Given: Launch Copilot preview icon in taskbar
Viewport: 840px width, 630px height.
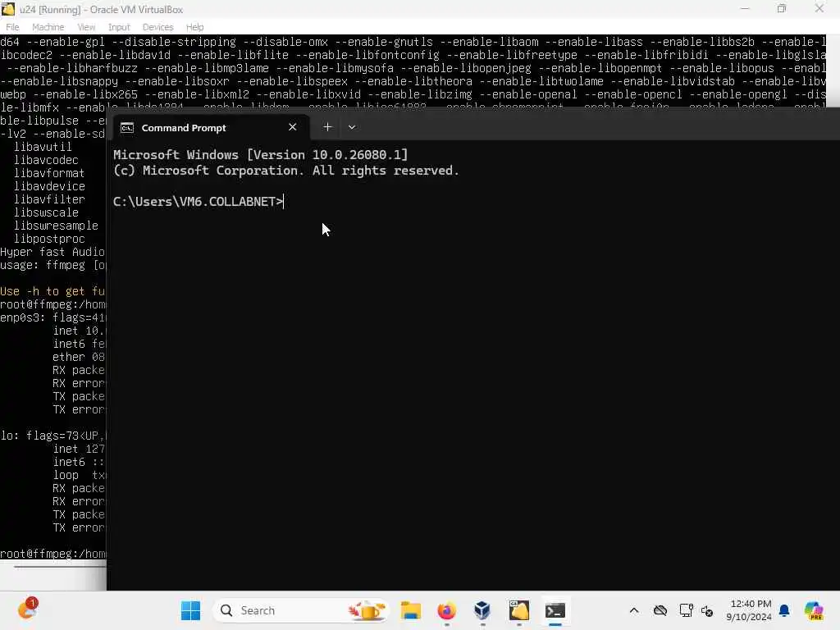Looking at the screenshot, I should point(814,610).
